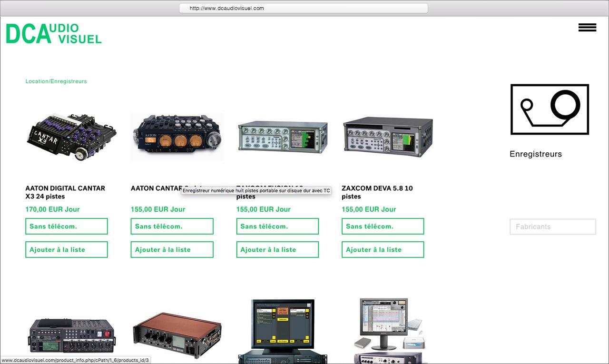Open the blue Aaton Cantar recorder image
Viewport: 609px width, 364px height.
pyautogui.click(x=177, y=137)
